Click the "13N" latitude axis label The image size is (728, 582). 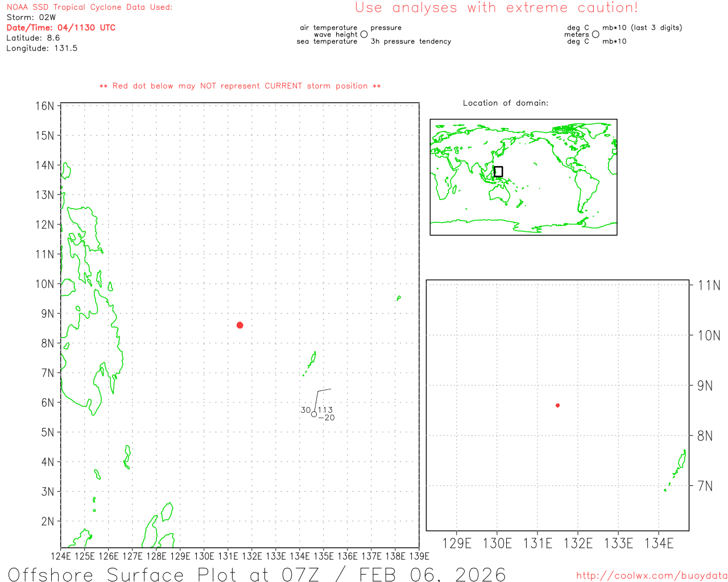coord(45,195)
